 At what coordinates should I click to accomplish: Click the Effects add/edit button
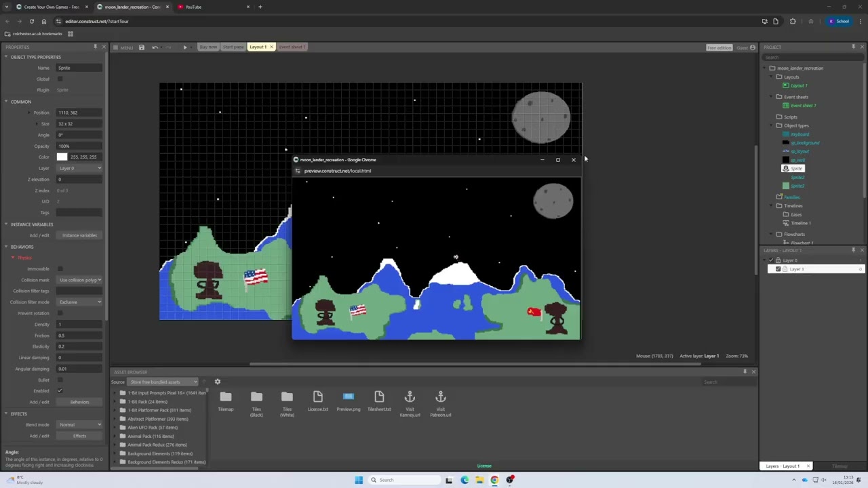pyautogui.click(x=80, y=436)
